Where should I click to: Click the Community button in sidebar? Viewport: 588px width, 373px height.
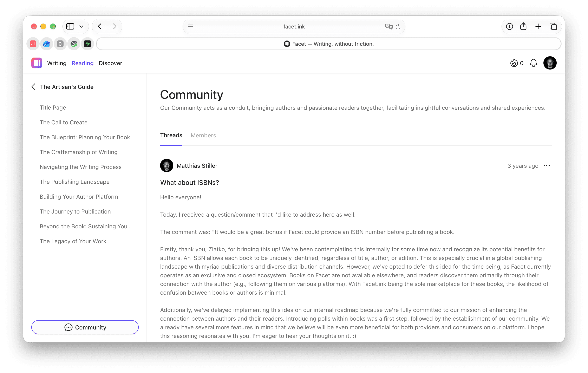(x=85, y=327)
